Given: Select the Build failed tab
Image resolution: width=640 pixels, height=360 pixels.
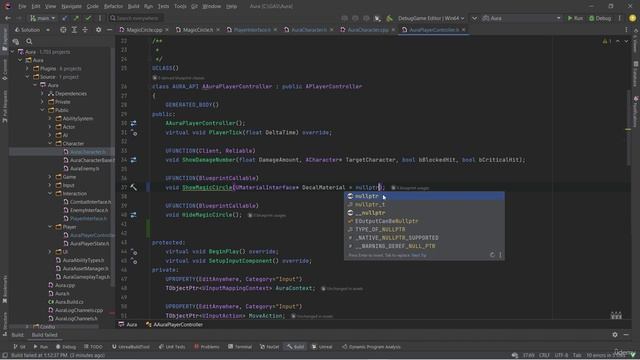Looking at the screenshot, I should click(x=44, y=335).
